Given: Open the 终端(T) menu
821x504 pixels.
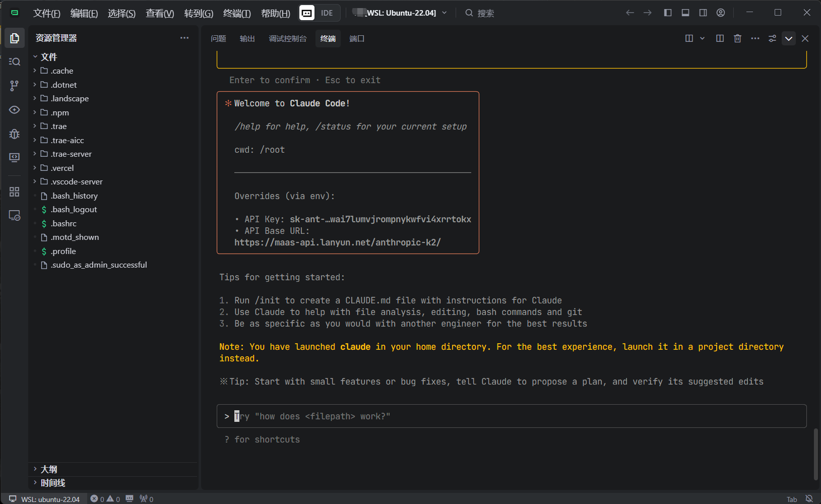Looking at the screenshot, I should pos(237,13).
